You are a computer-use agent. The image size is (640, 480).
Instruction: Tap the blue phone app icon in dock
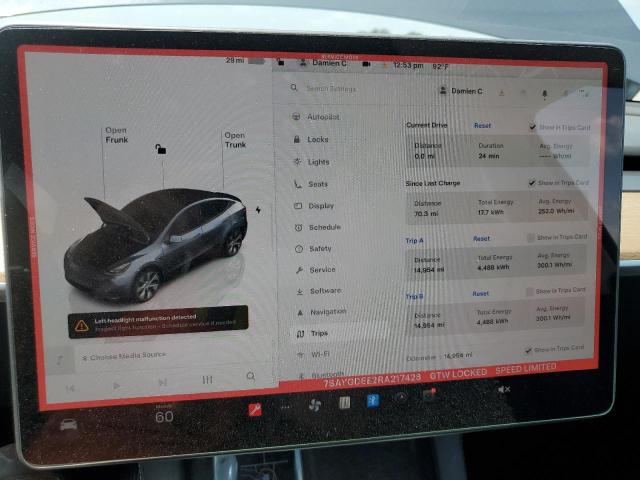373,401
